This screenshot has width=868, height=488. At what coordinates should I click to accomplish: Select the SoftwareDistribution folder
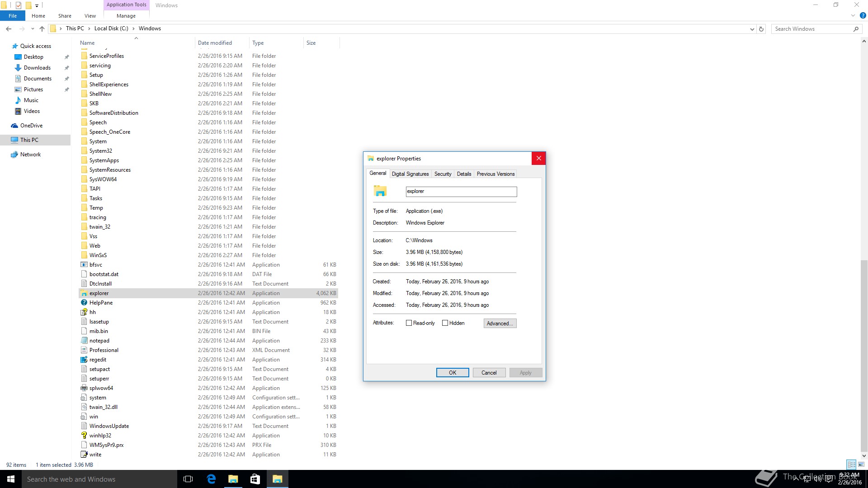click(114, 113)
